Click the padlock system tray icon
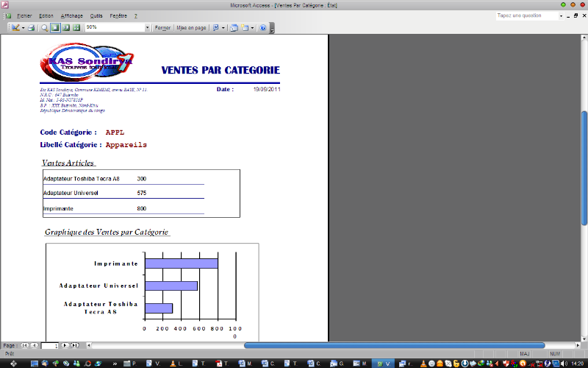 pyautogui.click(x=456, y=364)
